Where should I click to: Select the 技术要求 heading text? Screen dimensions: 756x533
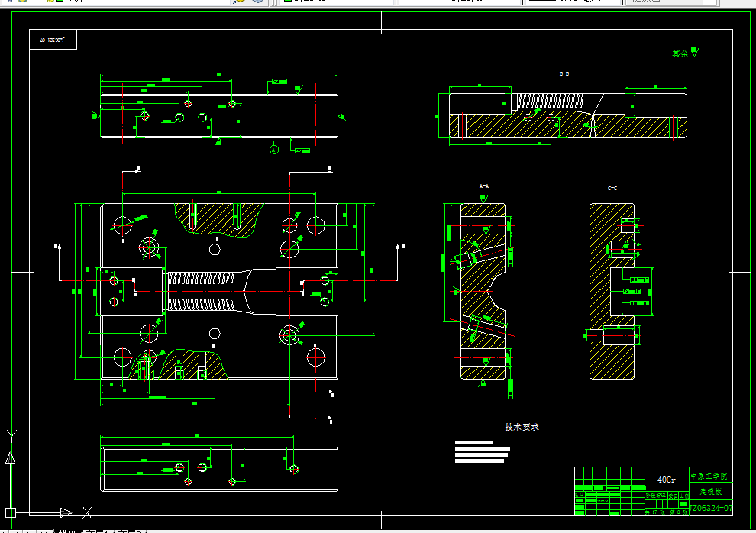click(x=522, y=427)
